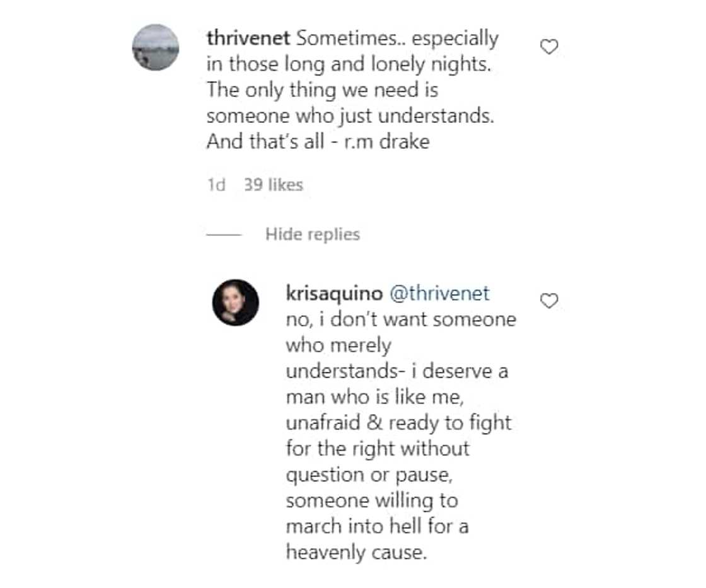Open thrivenet's profile picture

coord(156,47)
